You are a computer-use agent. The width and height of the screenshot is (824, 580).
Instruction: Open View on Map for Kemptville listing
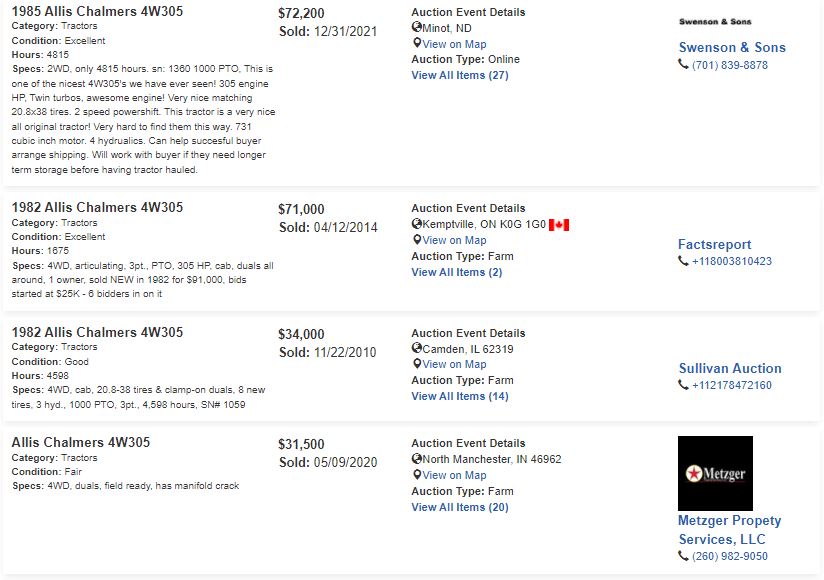click(454, 240)
